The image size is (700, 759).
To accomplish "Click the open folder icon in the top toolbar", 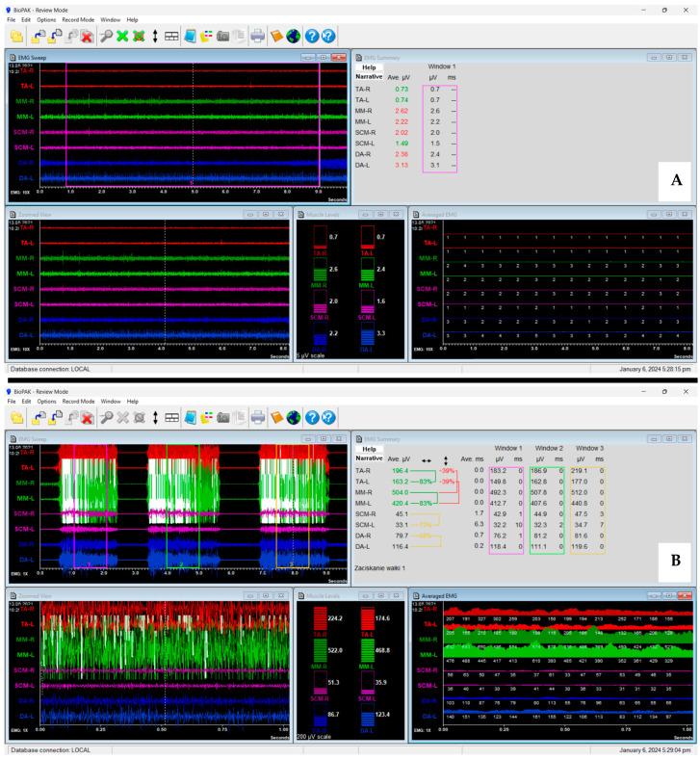I will (16, 37).
